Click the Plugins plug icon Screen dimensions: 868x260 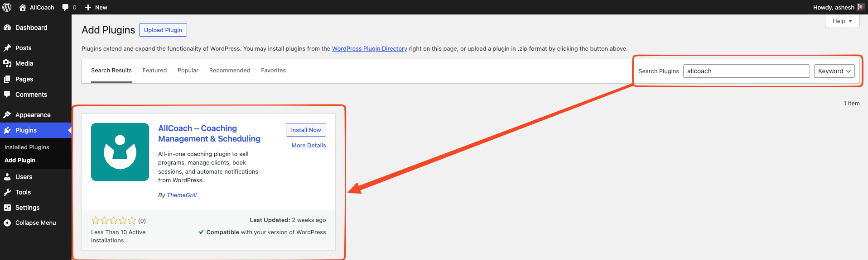(x=7, y=130)
